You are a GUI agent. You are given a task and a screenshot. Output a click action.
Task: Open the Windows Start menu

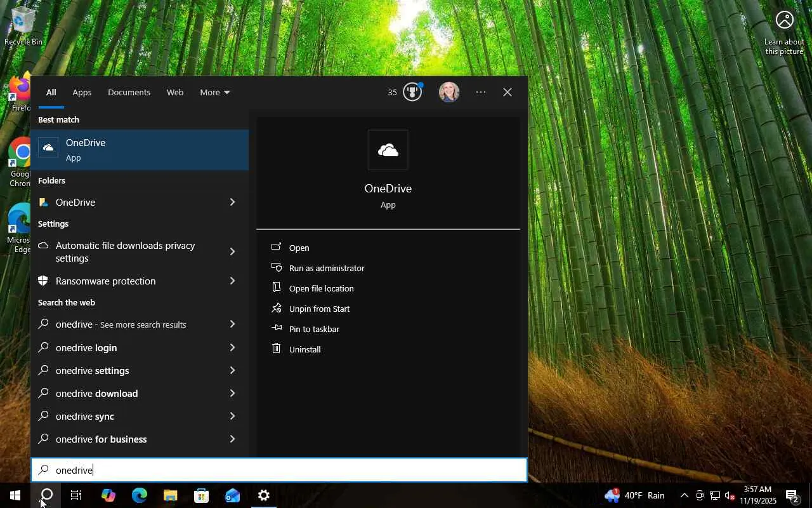pyautogui.click(x=15, y=495)
